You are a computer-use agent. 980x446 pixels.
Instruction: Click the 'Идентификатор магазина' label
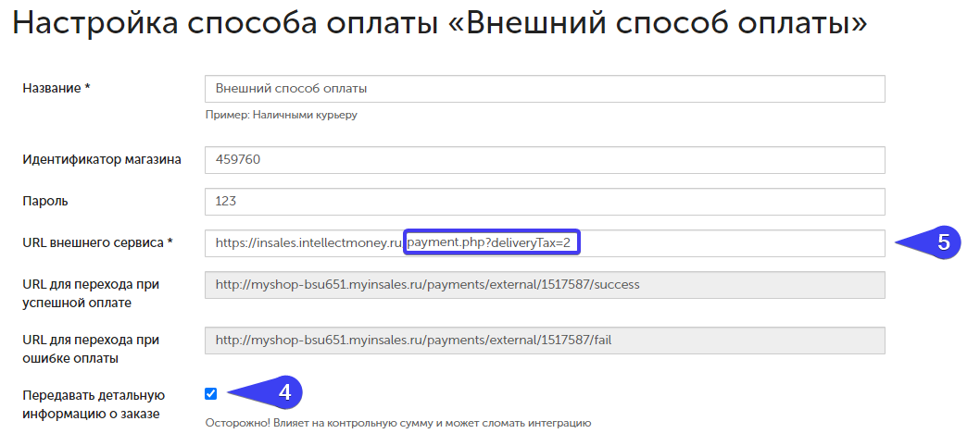click(x=101, y=159)
